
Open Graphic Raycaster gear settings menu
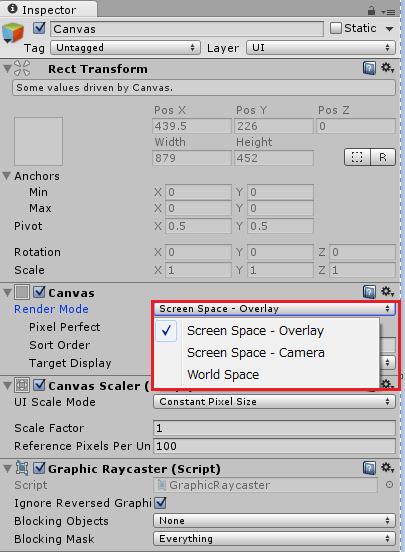(x=387, y=468)
